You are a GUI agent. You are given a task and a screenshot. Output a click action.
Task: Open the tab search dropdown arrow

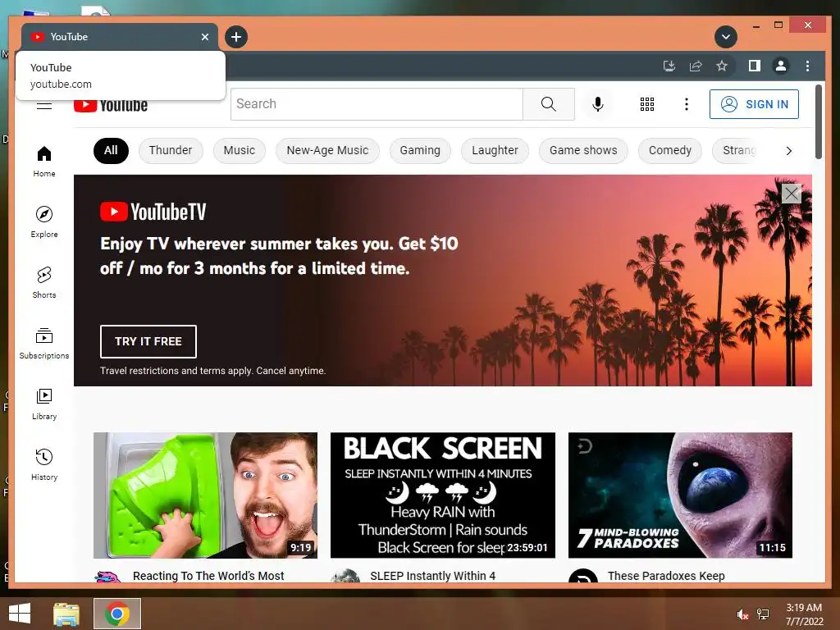726,37
